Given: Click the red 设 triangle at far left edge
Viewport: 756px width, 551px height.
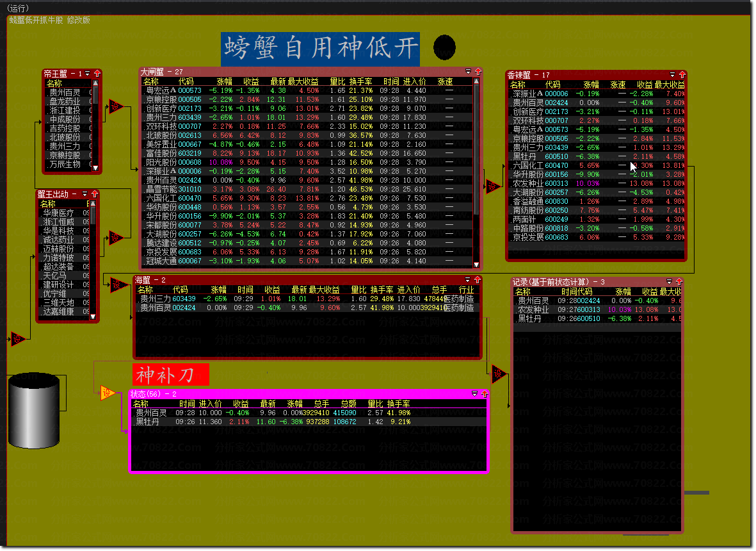Looking at the screenshot, I should click(x=18, y=339).
